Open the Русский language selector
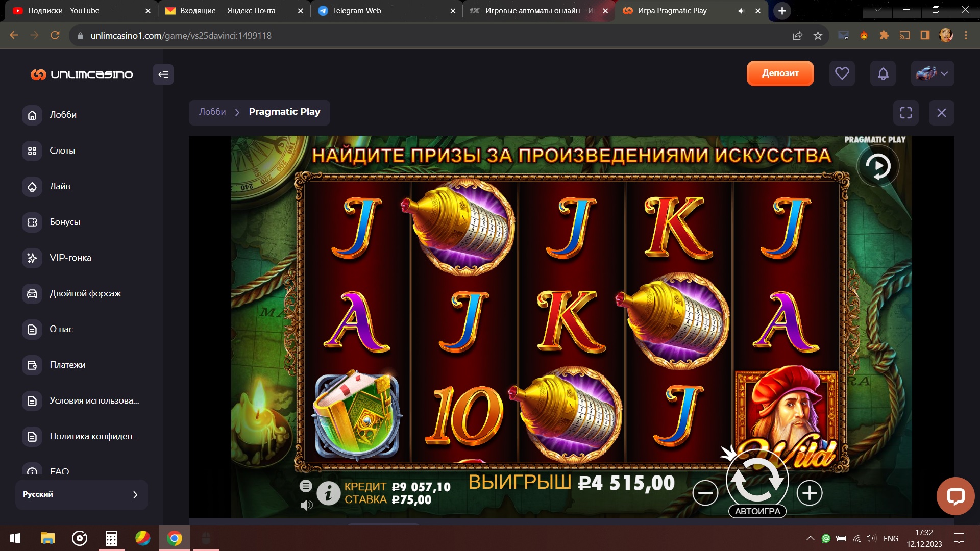 pyautogui.click(x=82, y=494)
